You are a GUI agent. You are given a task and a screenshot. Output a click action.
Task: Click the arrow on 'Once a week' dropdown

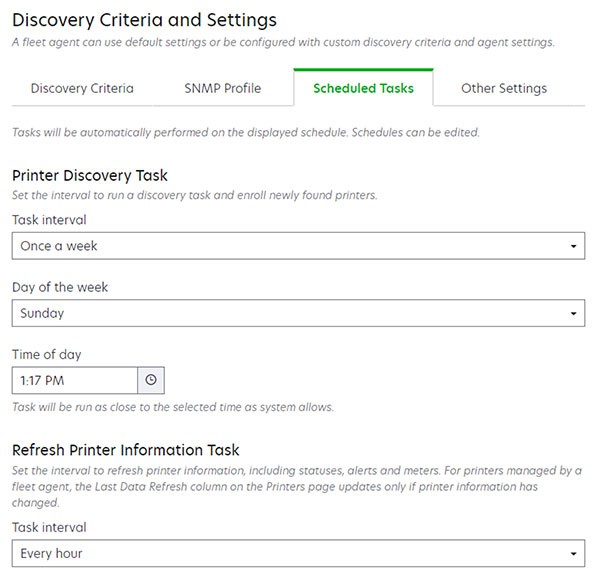(x=573, y=246)
